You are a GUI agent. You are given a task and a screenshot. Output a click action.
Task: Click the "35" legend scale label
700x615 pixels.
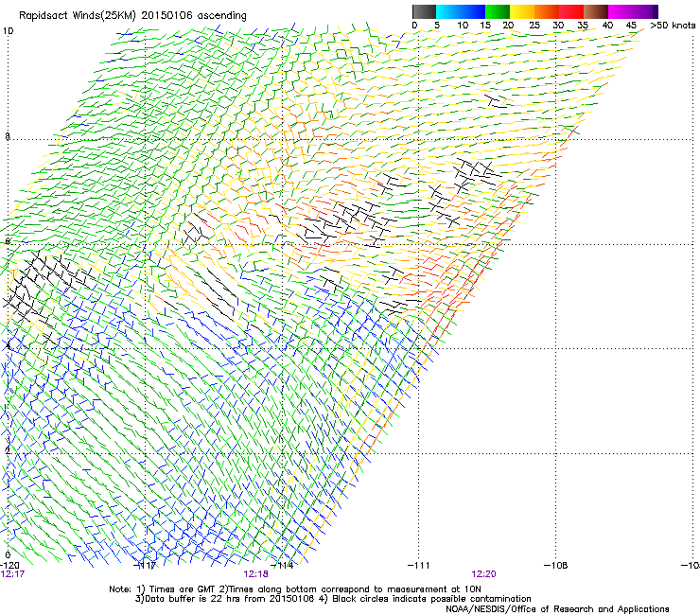point(583,26)
